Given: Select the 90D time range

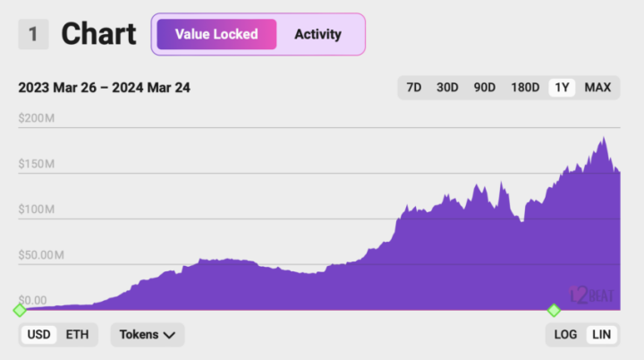Looking at the screenshot, I should tap(484, 88).
